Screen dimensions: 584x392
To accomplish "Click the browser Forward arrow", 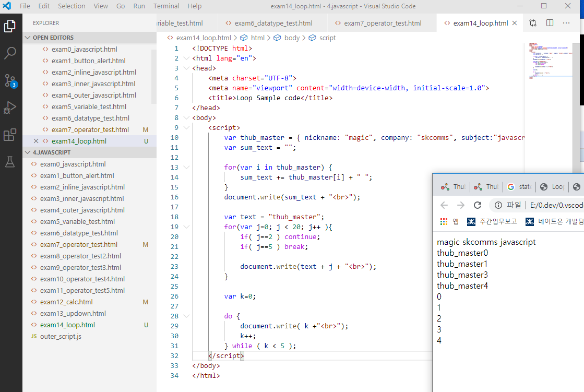I will (461, 205).
